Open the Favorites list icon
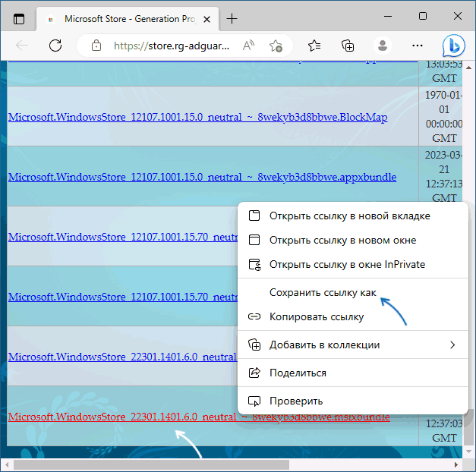This screenshot has height=472, width=476. coord(314,46)
